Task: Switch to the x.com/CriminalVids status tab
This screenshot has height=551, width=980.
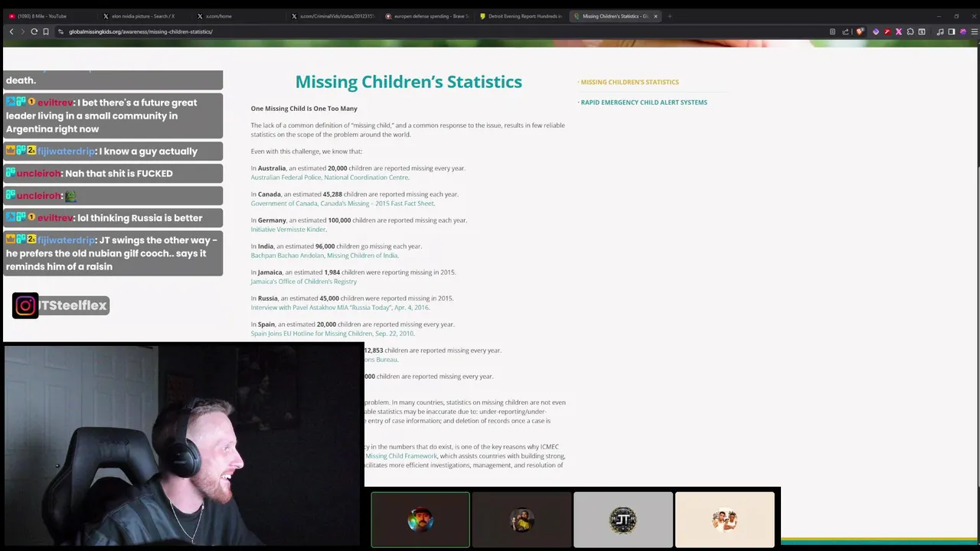Action: (333, 16)
